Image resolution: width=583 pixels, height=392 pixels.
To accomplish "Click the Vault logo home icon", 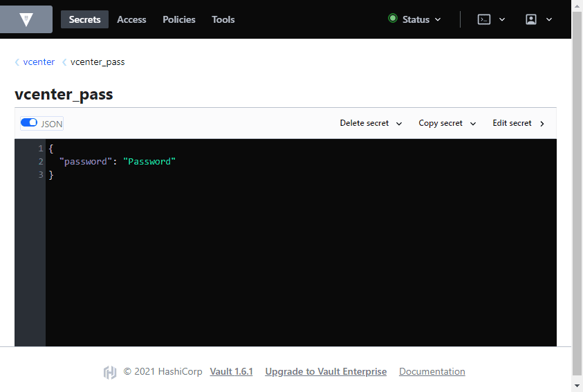I will [x=26, y=19].
